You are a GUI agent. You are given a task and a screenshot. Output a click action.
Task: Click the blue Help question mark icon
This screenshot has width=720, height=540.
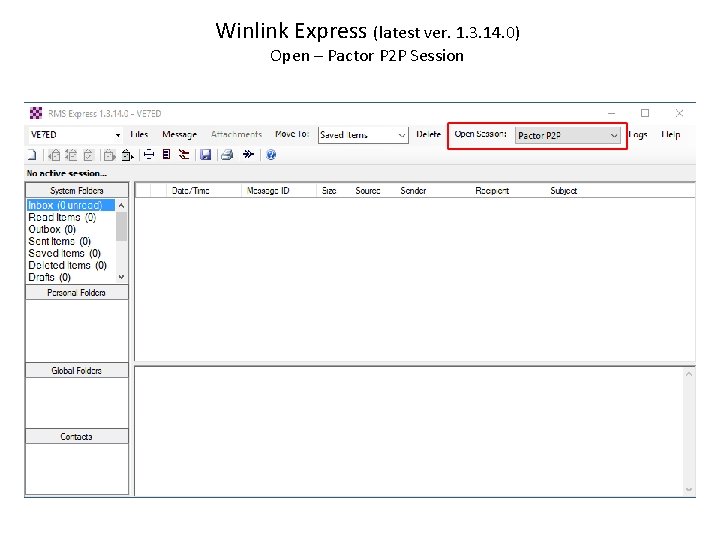click(271, 155)
